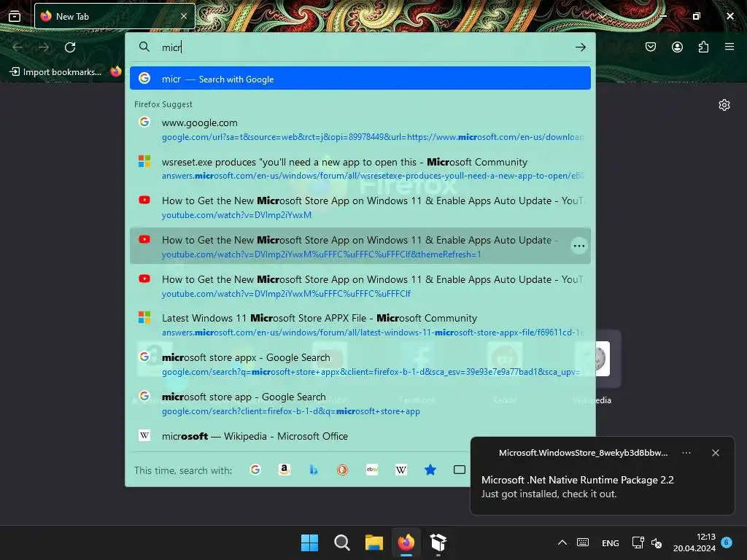Switch ENG input language in tray
Image resolution: width=747 pixels, height=560 pixels.
611,542
